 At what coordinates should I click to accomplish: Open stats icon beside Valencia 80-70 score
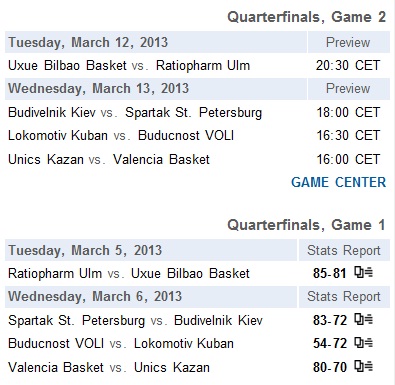(x=363, y=366)
